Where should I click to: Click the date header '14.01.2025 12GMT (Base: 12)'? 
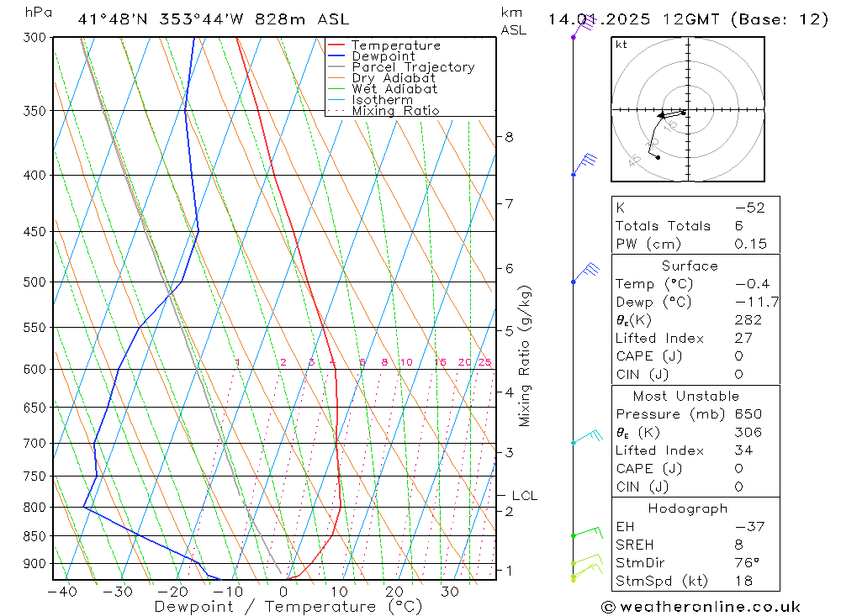pyautogui.click(x=688, y=19)
